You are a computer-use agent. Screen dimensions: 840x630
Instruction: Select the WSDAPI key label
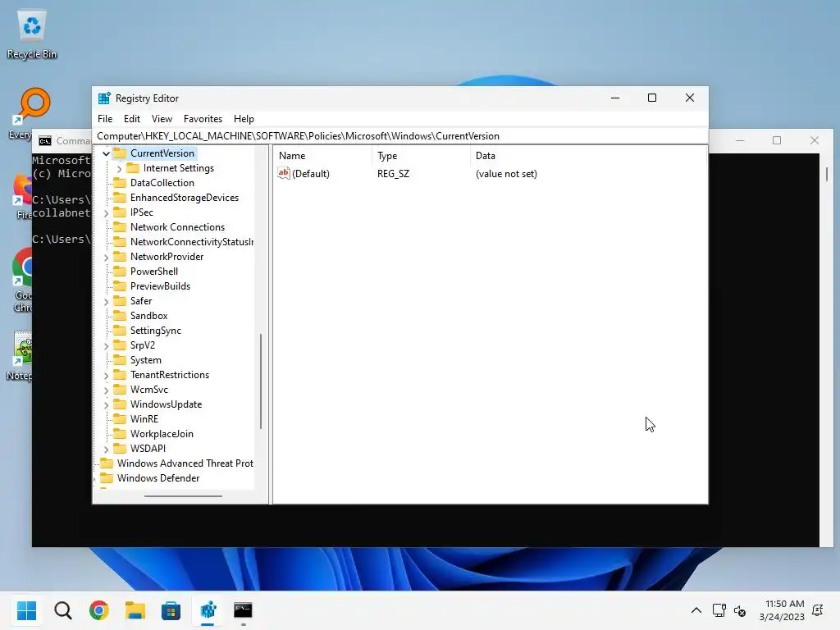pyautogui.click(x=148, y=449)
